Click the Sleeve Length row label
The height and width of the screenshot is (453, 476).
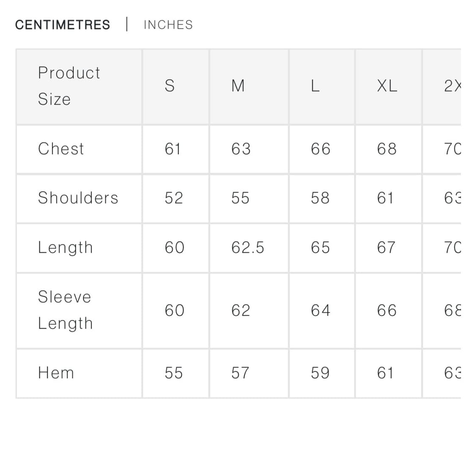click(65, 310)
